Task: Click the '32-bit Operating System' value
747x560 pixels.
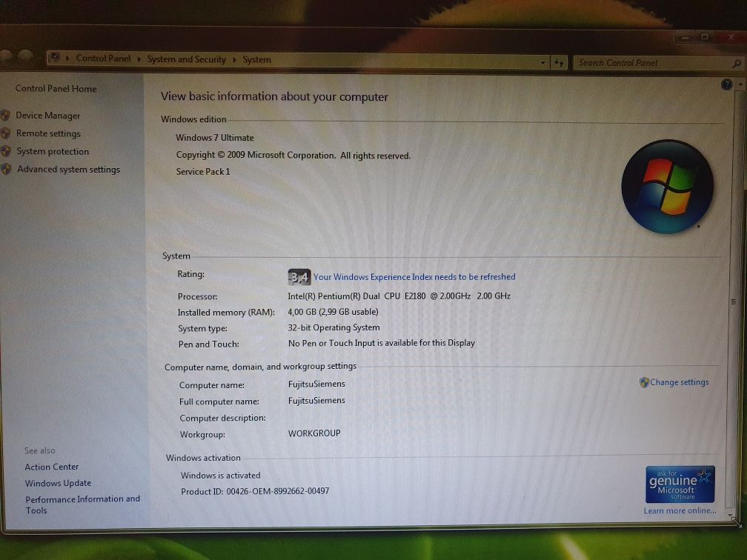Action: (334, 327)
